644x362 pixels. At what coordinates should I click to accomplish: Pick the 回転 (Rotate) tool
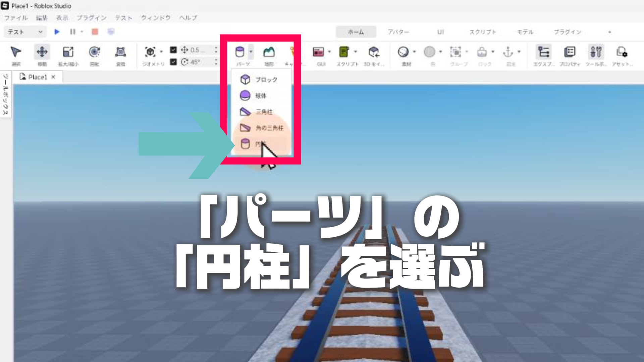[x=94, y=52]
